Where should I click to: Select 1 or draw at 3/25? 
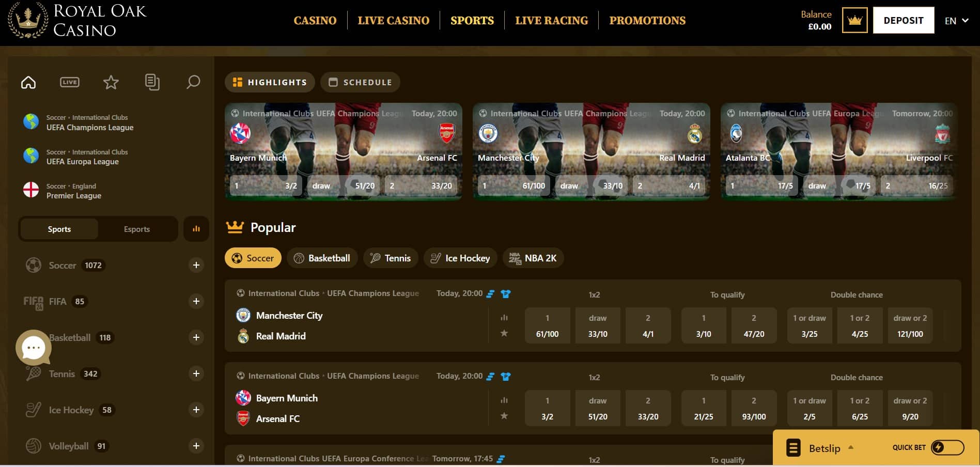810,325
